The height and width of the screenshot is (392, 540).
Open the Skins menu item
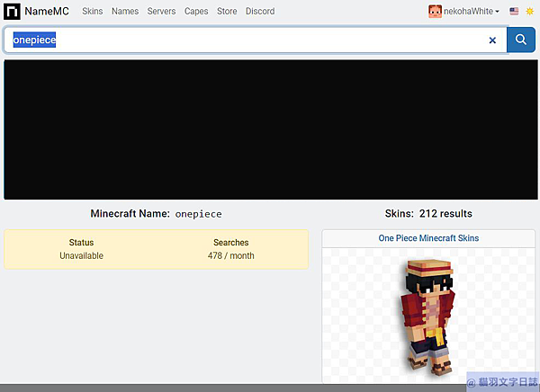93,12
